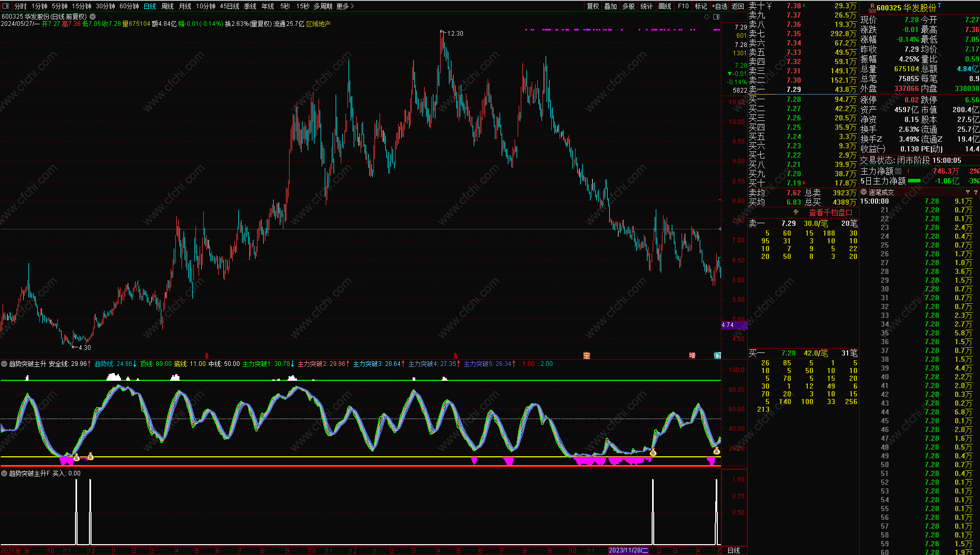Expand the 600325 华发股份 chart title dropdown

(93, 17)
